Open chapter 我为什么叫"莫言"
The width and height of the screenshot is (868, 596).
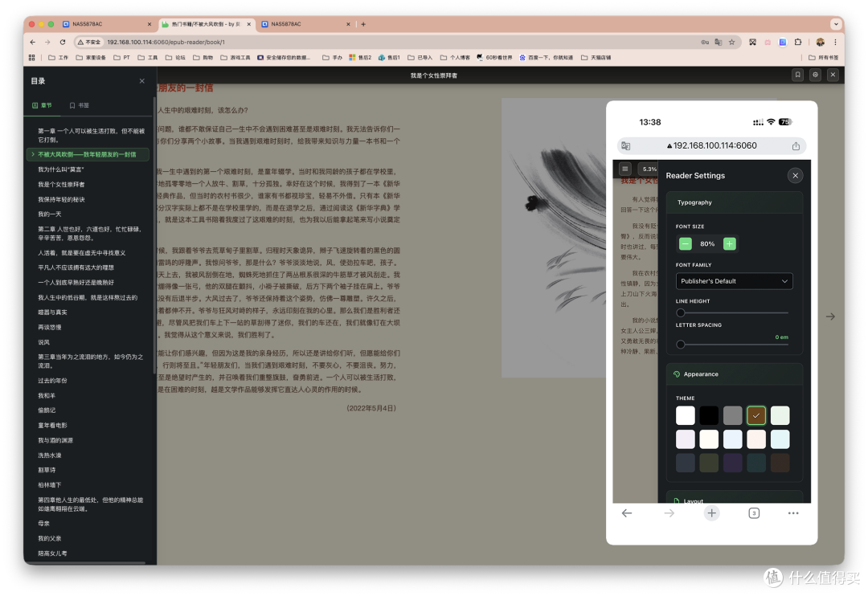(x=61, y=169)
